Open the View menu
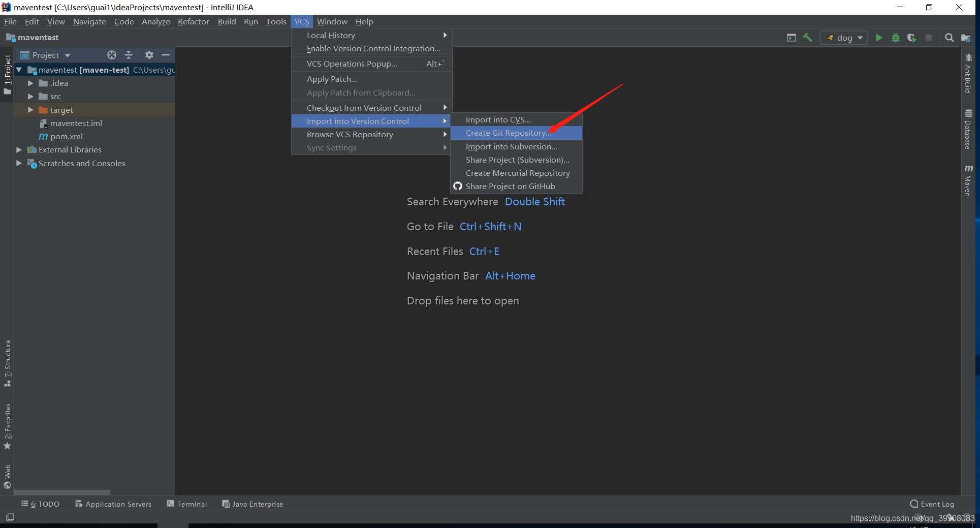The width and height of the screenshot is (980, 528). click(x=56, y=21)
